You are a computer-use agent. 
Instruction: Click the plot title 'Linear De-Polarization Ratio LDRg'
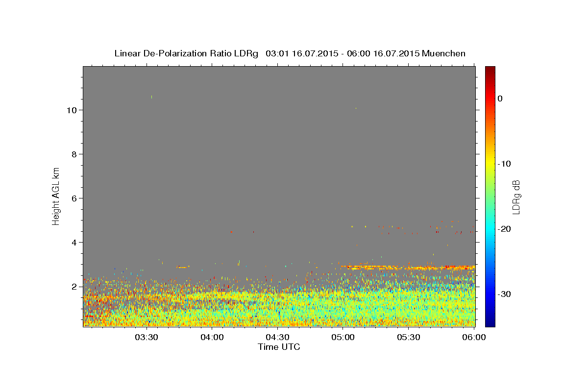186,53
